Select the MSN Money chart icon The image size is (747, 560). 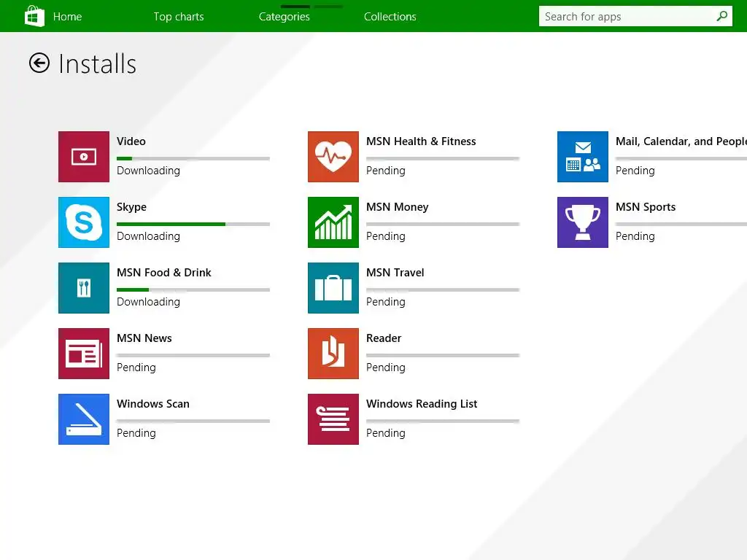333,222
